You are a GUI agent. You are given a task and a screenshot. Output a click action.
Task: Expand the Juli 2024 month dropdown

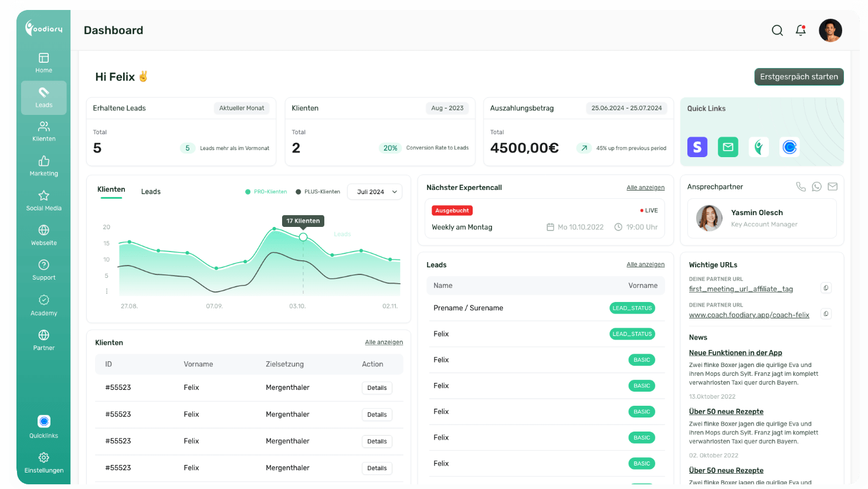pyautogui.click(x=375, y=192)
